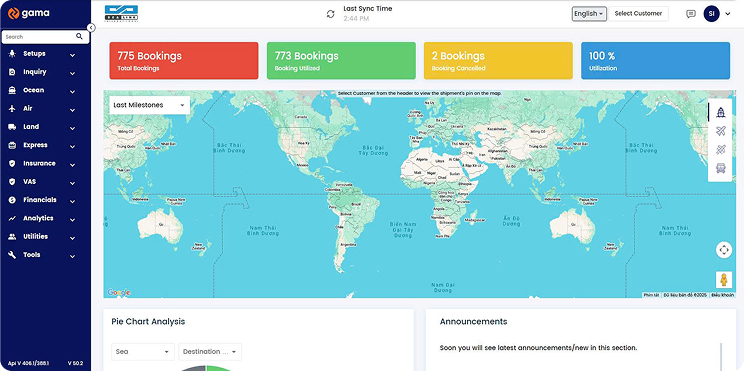Expand the VAS menu chevron

pyautogui.click(x=72, y=183)
